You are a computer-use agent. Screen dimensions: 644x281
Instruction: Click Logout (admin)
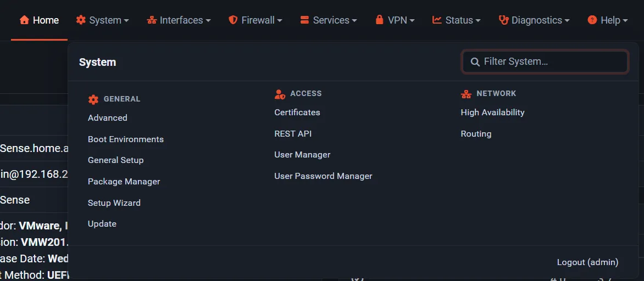[x=587, y=262]
